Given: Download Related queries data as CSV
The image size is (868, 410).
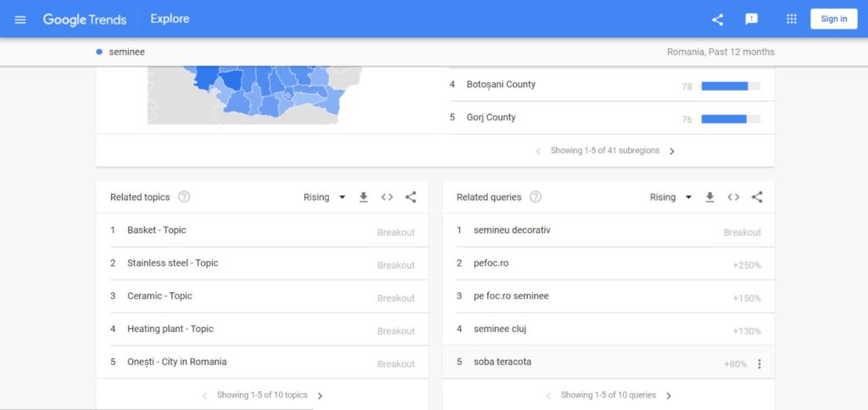Looking at the screenshot, I should [709, 197].
